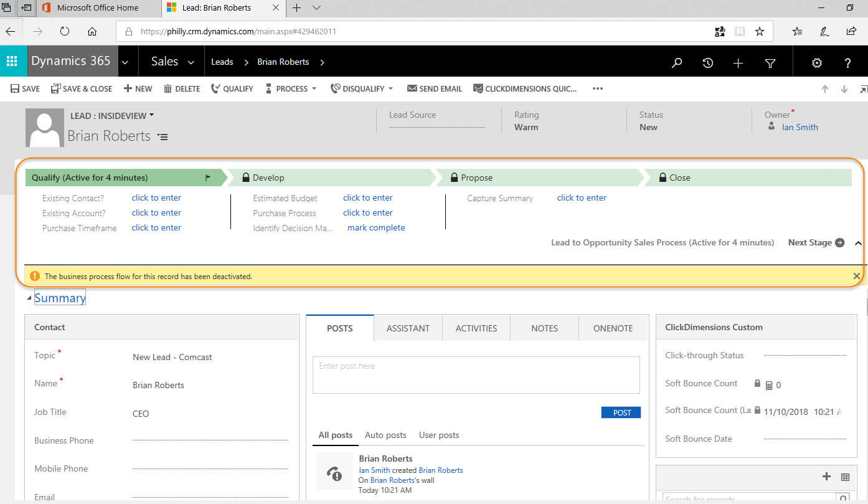
Task: Collapse the Summary section
Action: click(30, 298)
